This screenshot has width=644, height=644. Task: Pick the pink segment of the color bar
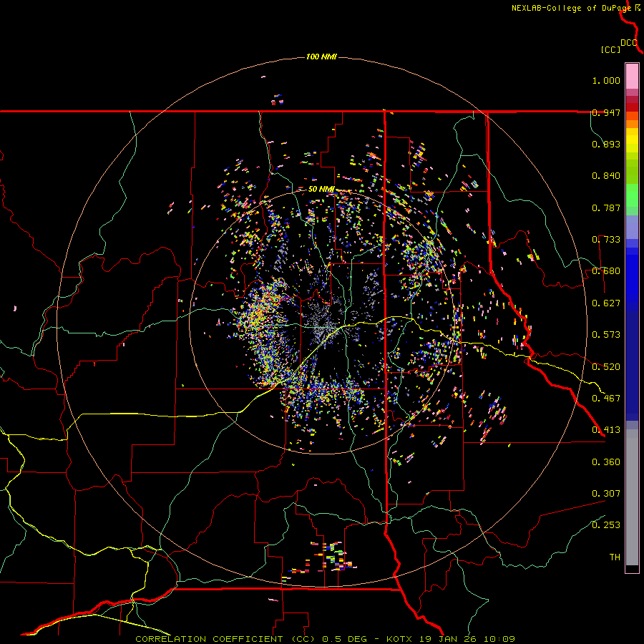pos(632,77)
